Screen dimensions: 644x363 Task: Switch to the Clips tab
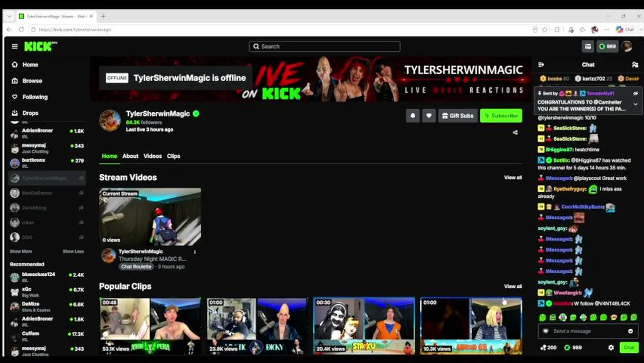click(173, 156)
